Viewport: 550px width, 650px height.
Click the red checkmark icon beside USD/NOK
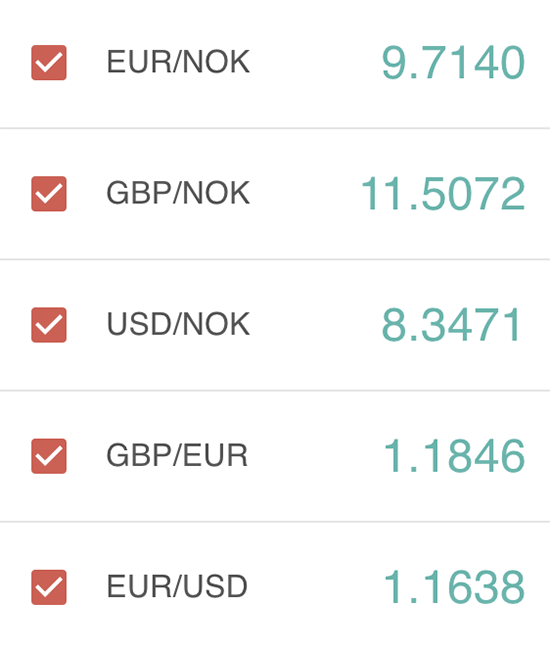click(49, 325)
